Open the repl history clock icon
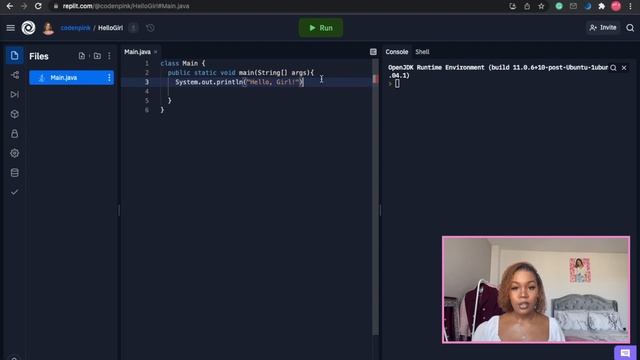This screenshot has height=360, width=640. (x=150, y=28)
